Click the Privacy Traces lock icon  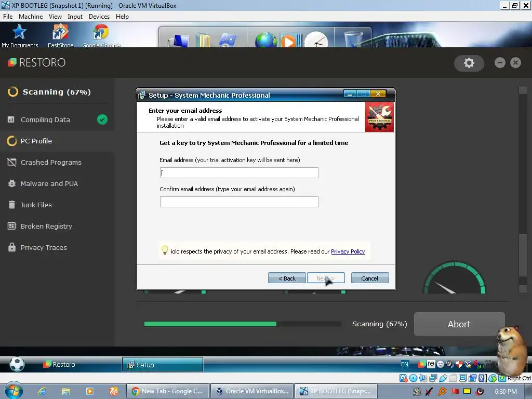point(12,247)
